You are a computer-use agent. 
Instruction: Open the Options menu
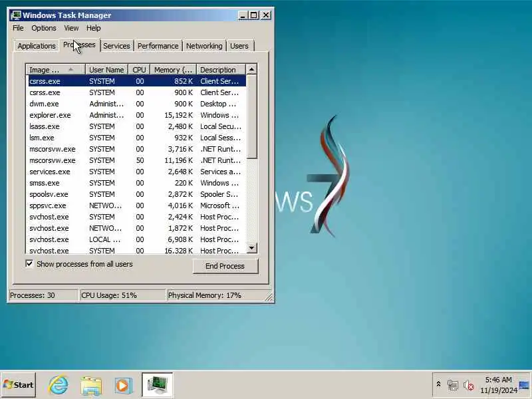(44, 28)
